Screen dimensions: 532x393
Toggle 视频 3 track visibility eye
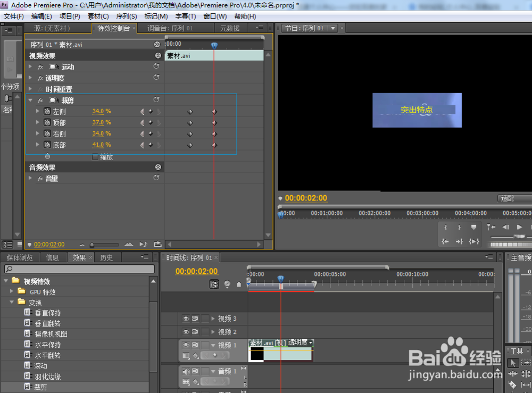coord(186,319)
